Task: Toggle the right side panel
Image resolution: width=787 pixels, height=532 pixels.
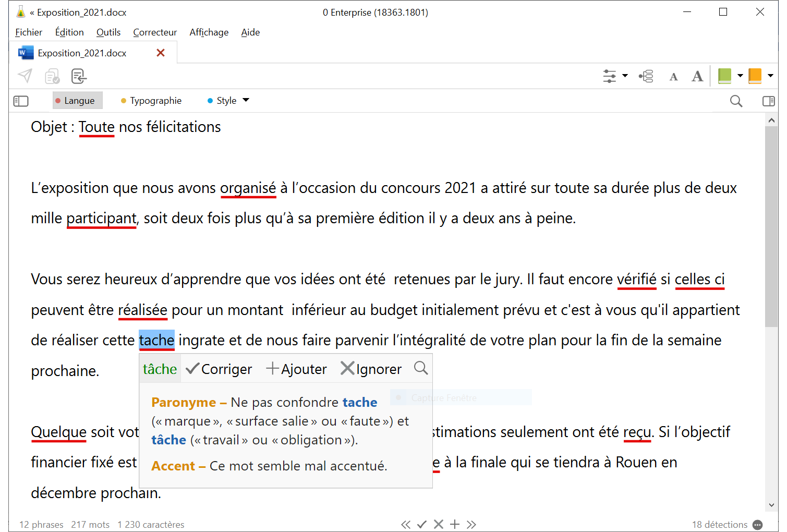Action: [768, 101]
